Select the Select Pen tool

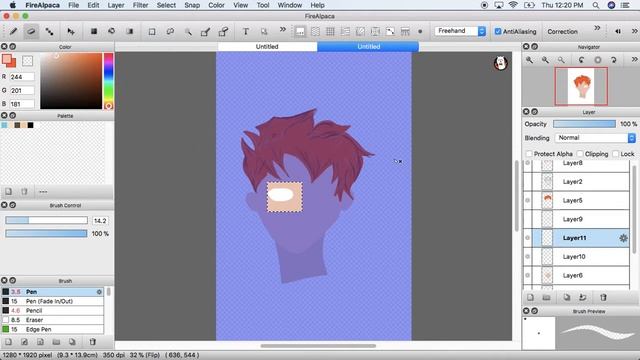pyautogui.click(x=205, y=31)
